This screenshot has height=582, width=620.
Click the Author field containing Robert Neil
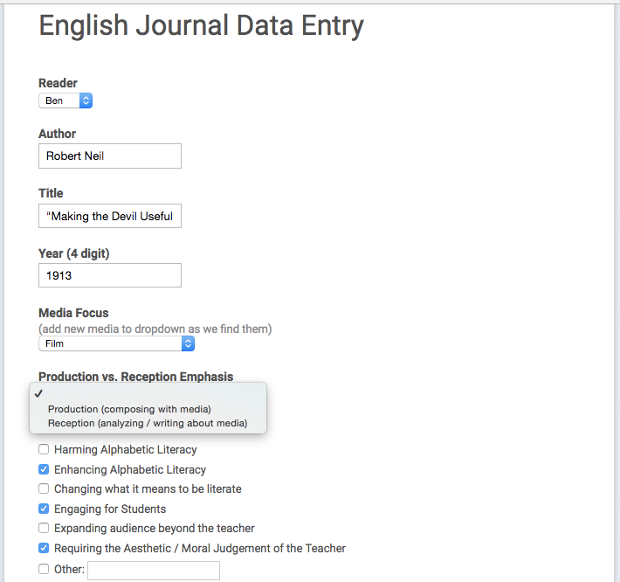coord(110,156)
